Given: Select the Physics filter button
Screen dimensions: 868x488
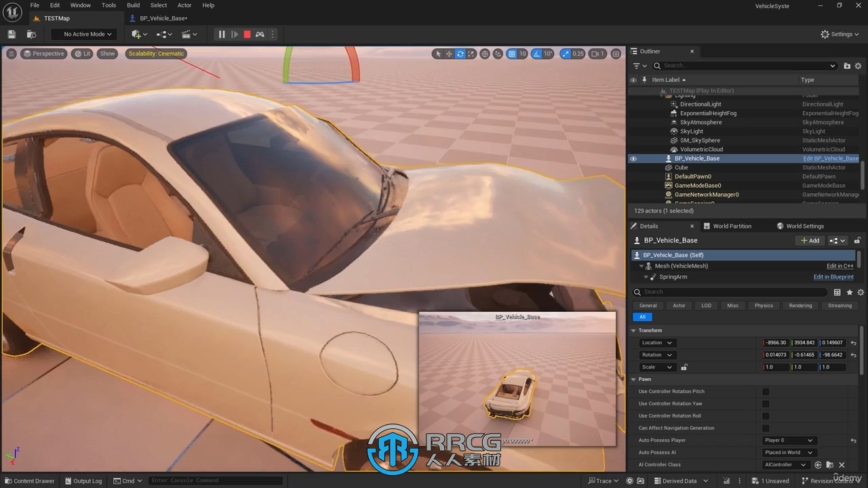Looking at the screenshot, I should click(764, 306).
